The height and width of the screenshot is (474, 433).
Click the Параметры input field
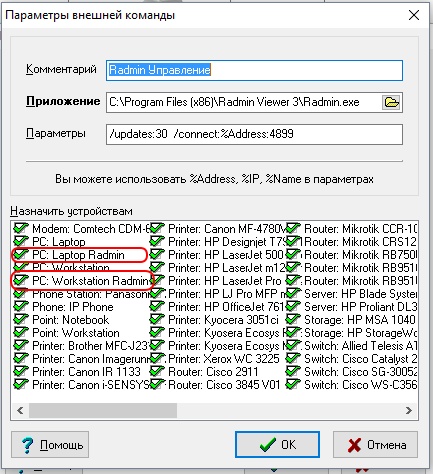[x=254, y=134]
